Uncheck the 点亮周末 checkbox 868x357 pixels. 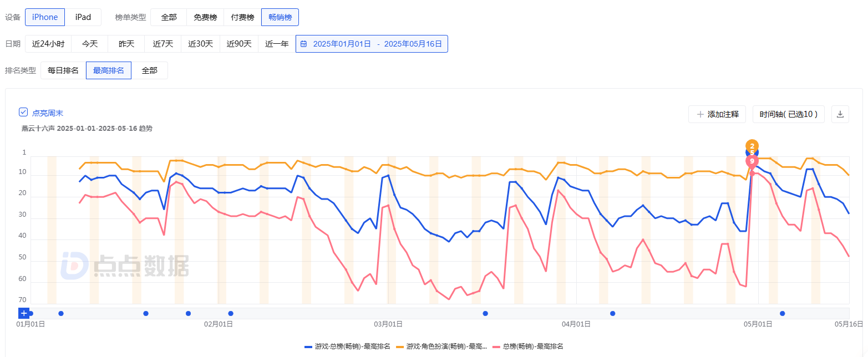click(23, 113)
